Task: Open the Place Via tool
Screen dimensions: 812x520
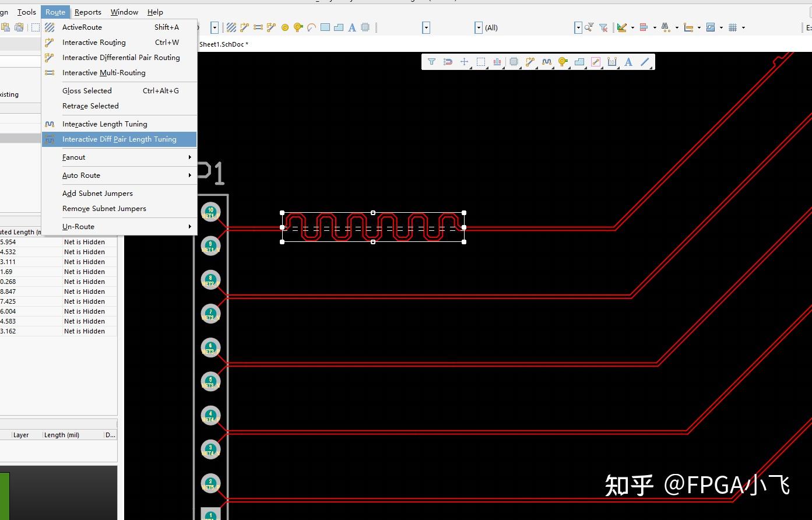Action: point(284,27)
